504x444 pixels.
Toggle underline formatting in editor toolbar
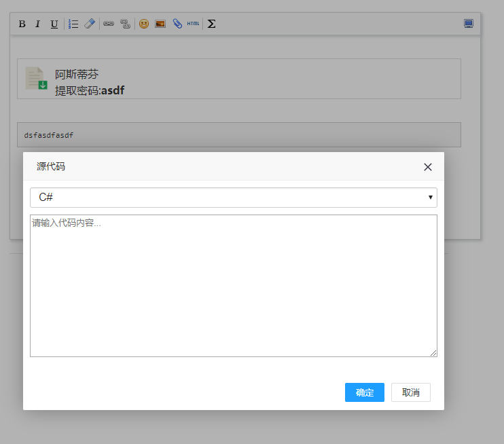(x=54, y=24)
